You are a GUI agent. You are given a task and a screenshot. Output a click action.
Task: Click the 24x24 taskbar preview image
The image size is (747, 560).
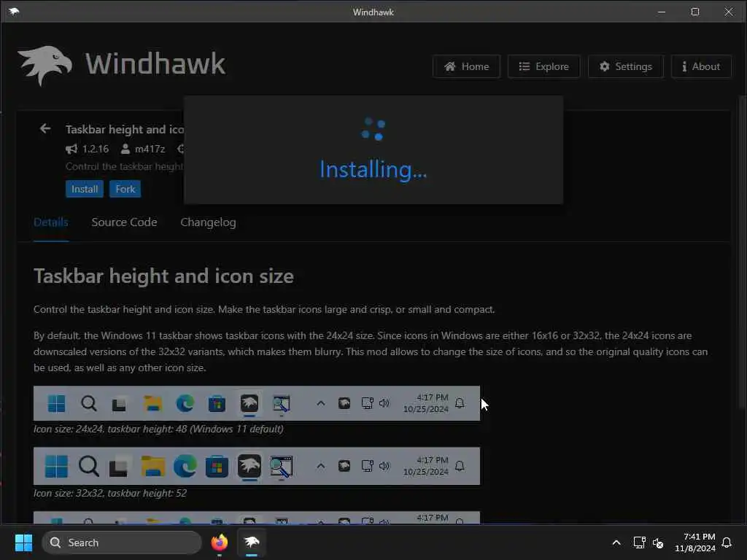pos(256,403)
